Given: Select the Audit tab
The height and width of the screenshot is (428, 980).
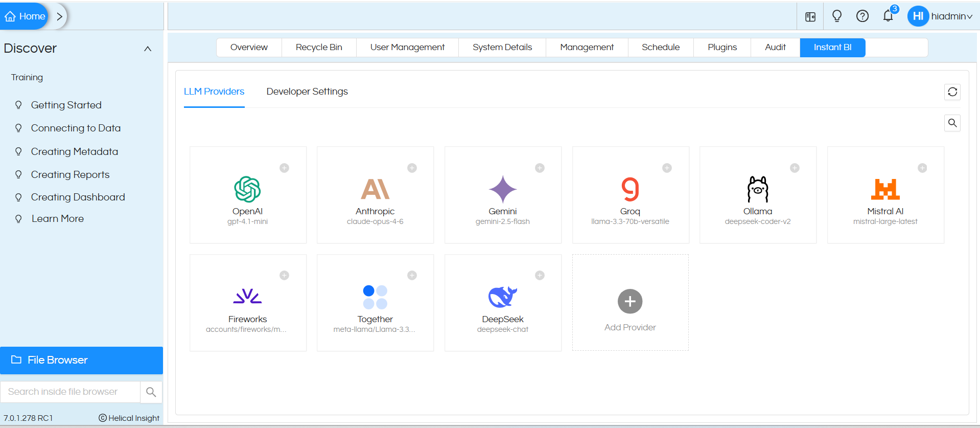Looking at the screenshot, I should tap(775, 47).
